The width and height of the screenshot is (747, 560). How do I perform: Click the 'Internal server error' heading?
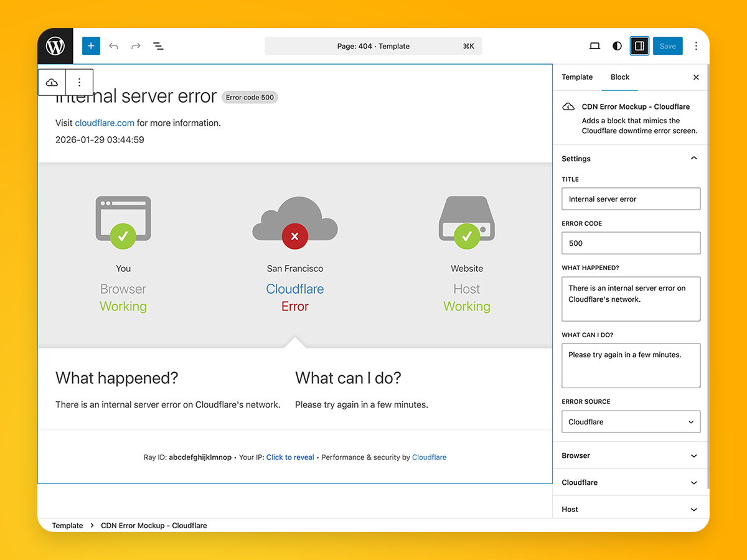coord(136,96)
